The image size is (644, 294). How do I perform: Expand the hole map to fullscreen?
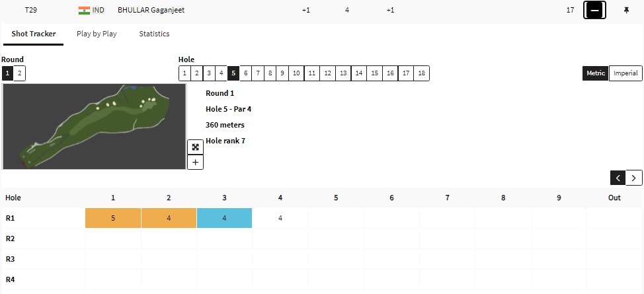point(195,147)
